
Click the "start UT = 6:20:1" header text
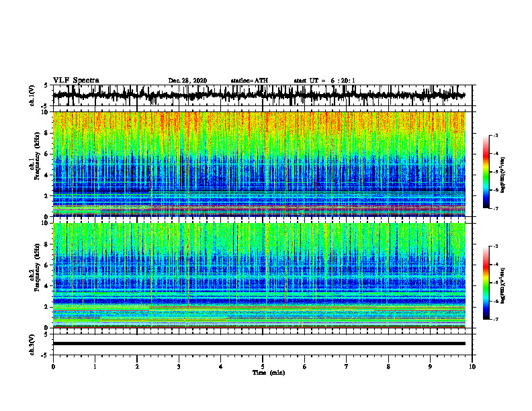[324, 81]
